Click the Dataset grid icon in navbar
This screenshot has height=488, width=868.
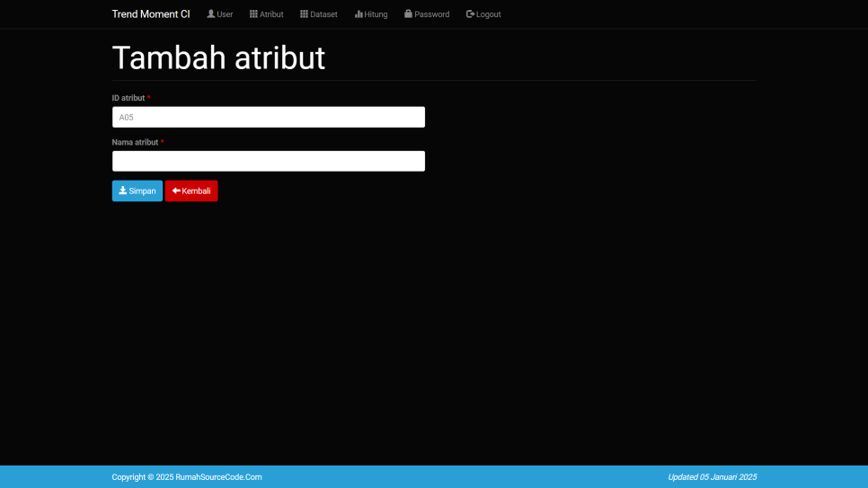point(304,13)
